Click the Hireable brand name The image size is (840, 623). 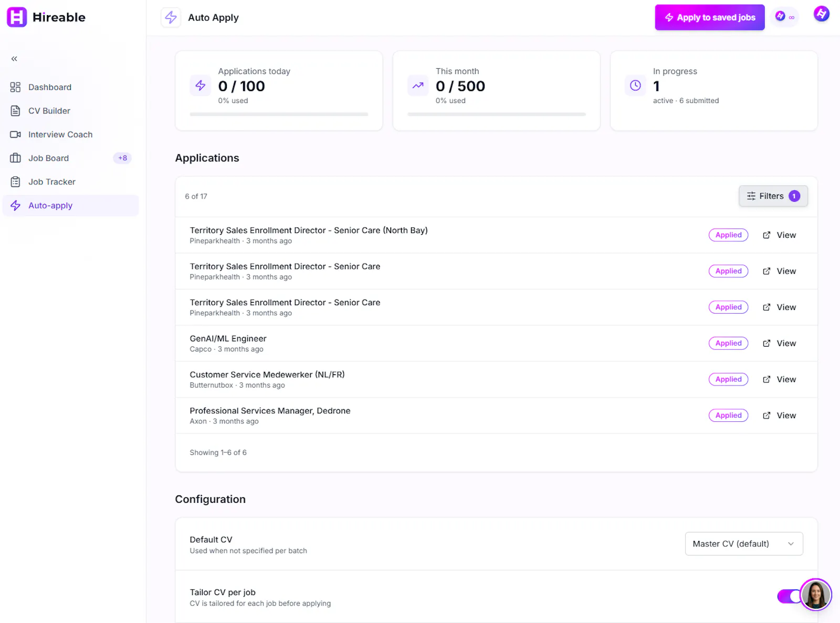point(59,17)
